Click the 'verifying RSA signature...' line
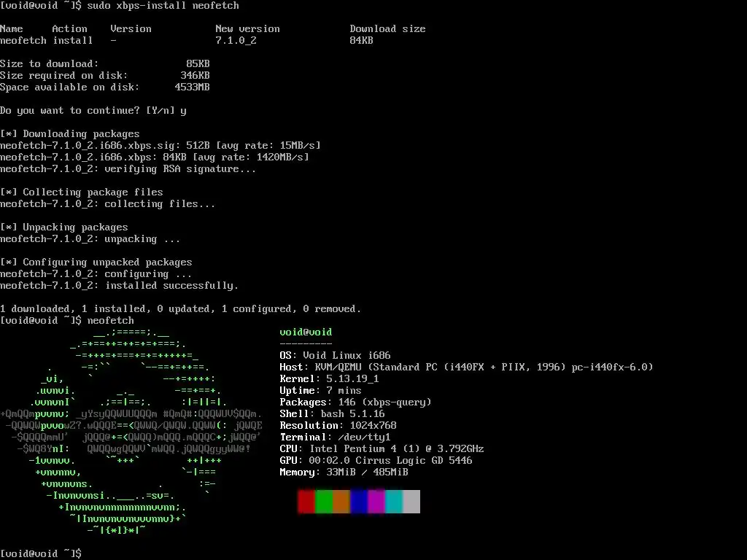This screenshot has height=560, width=747. [x=128, y=168]
